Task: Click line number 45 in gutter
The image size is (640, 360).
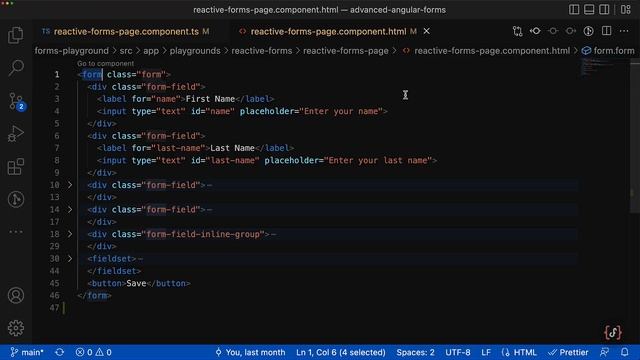Action: 54,283
